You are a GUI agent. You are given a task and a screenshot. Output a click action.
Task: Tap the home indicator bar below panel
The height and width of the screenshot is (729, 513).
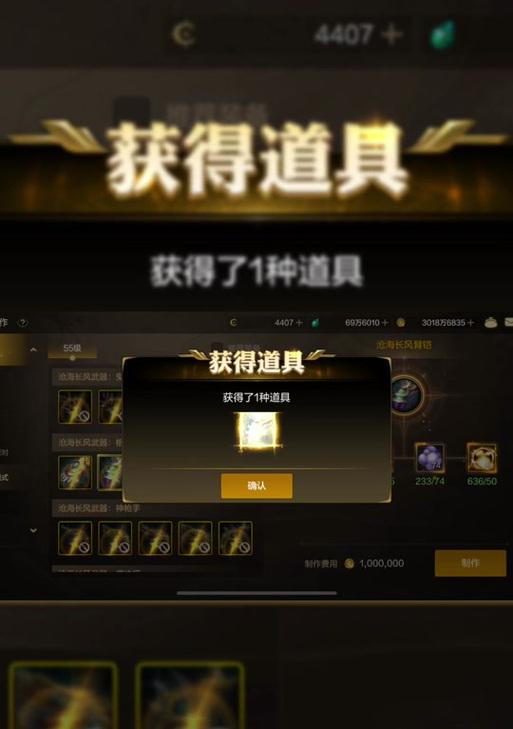tap(257, 593)
